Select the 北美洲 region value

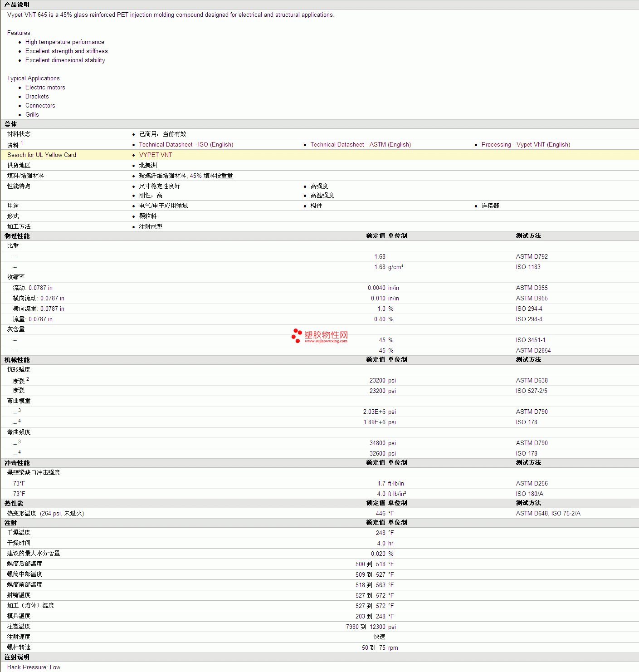coord(148,166)
